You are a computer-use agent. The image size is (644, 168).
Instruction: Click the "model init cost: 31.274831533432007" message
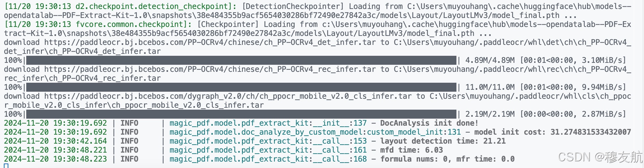point(552,132)
